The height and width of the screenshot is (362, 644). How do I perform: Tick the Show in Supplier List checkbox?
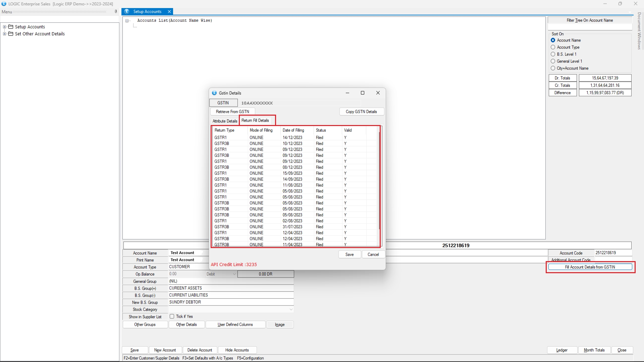click(172, 316)
